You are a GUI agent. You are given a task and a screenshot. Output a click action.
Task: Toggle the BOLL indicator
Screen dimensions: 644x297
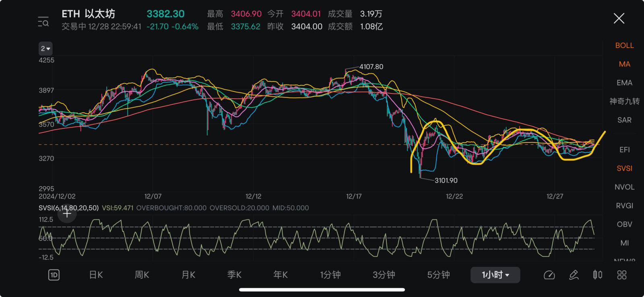pyautogui.click(x=624, y=45)
